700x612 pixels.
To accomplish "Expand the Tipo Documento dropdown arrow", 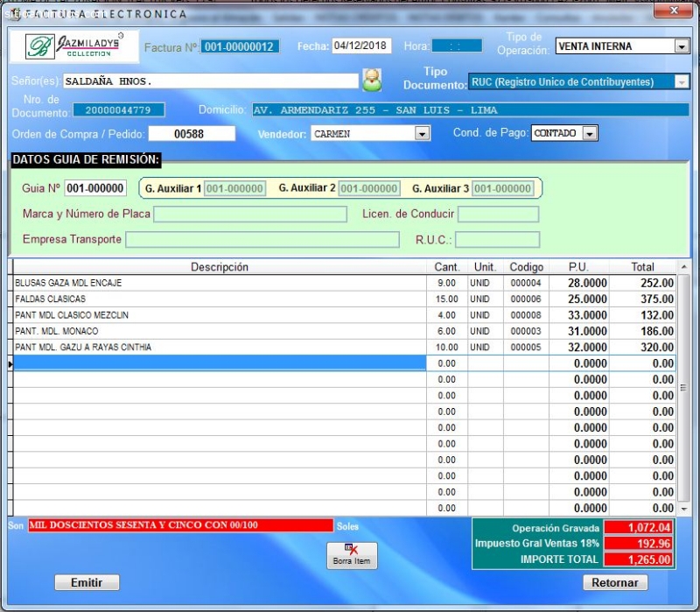I will [x=682, y=82].
